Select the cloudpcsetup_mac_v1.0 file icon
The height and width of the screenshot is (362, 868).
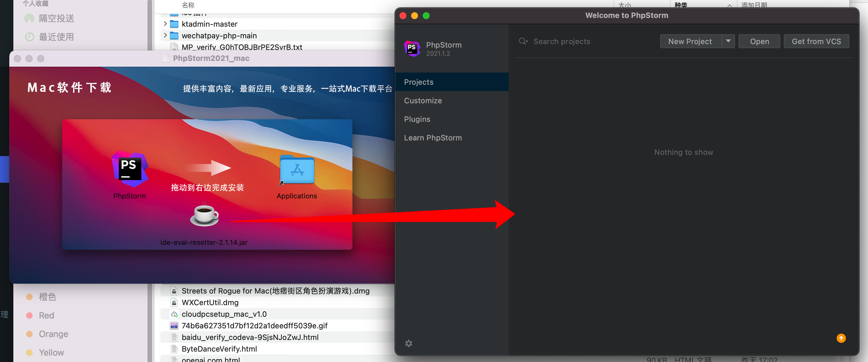point(174,314)
